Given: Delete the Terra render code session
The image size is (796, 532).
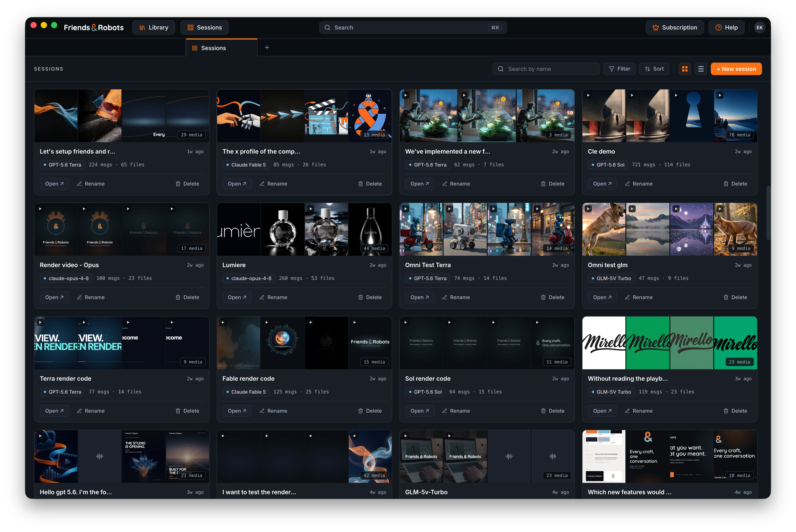Looking at the screenshot, I should point(187,411).
